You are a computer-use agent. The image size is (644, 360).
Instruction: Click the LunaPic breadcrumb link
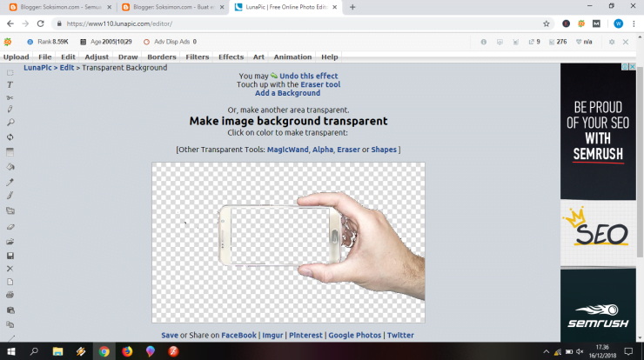click(37, 68)
